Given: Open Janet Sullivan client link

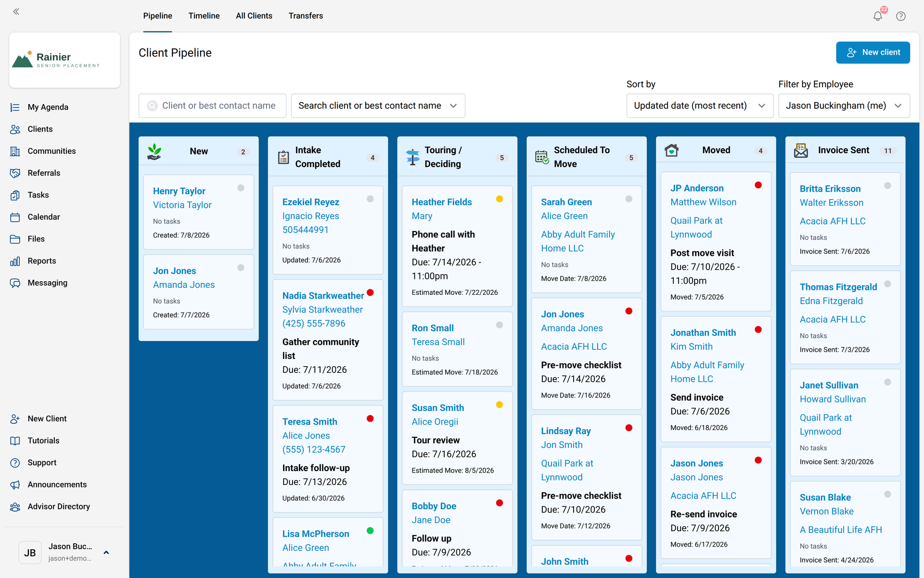Looking at the screenshot, I should [829, 385].
